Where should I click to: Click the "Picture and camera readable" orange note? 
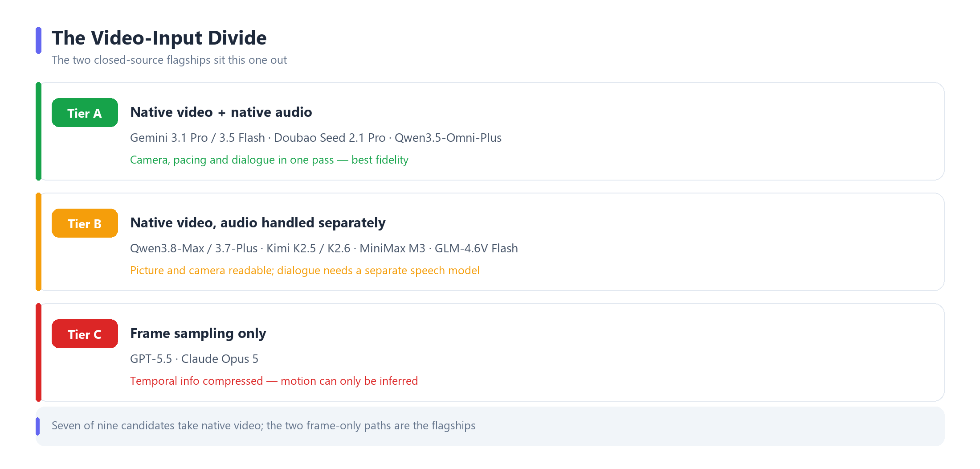[x=305, y=271]
